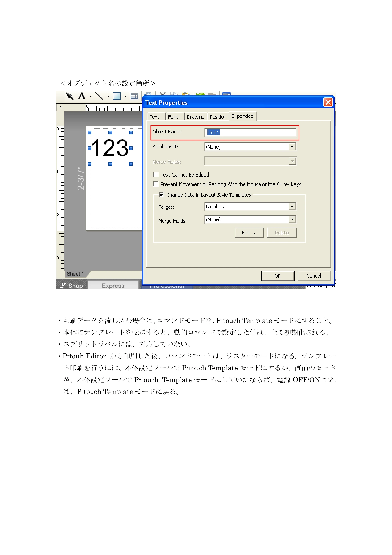
Task: Open the Text tool dropdown arrow
Action: 91,96
